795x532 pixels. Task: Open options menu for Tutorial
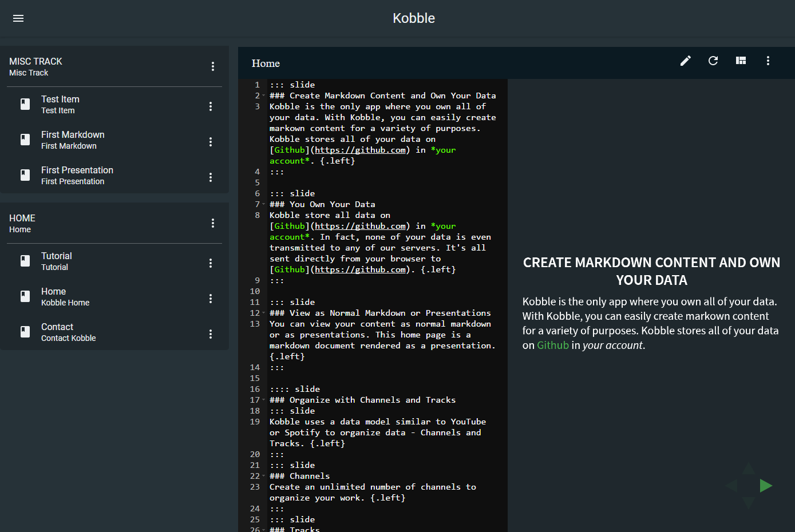point(211,263)
